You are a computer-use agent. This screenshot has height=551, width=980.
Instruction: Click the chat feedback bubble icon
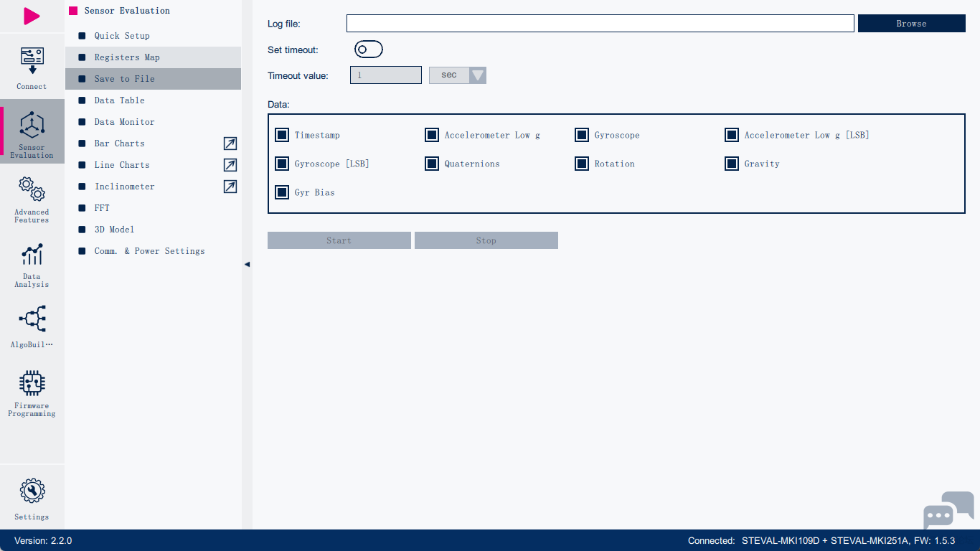click(x=948, y=510)
